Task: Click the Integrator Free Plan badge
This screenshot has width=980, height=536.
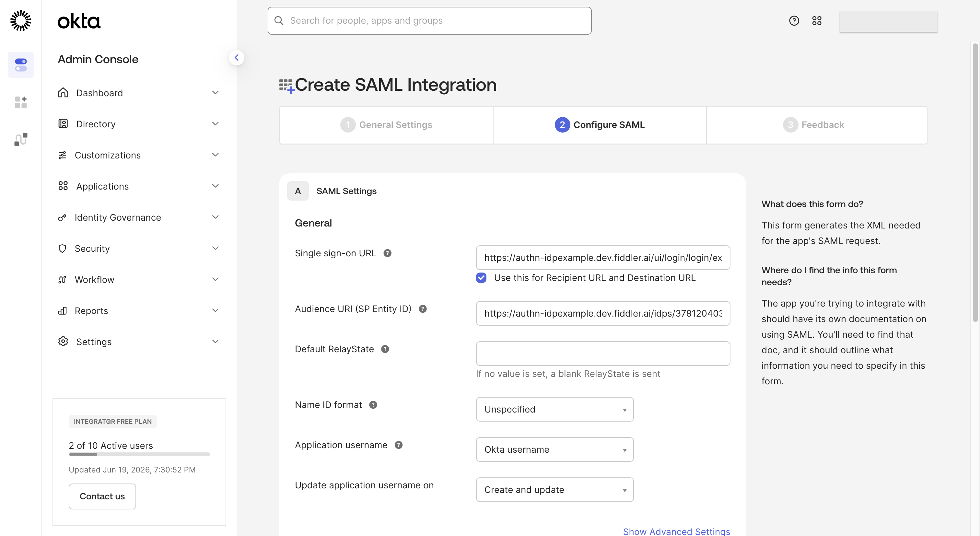Action: coord(112,422)
